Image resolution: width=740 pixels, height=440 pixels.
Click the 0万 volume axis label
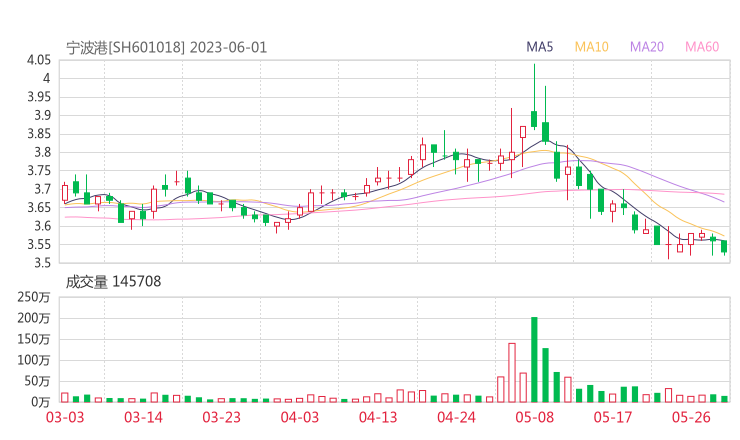(x=41, y=402)
